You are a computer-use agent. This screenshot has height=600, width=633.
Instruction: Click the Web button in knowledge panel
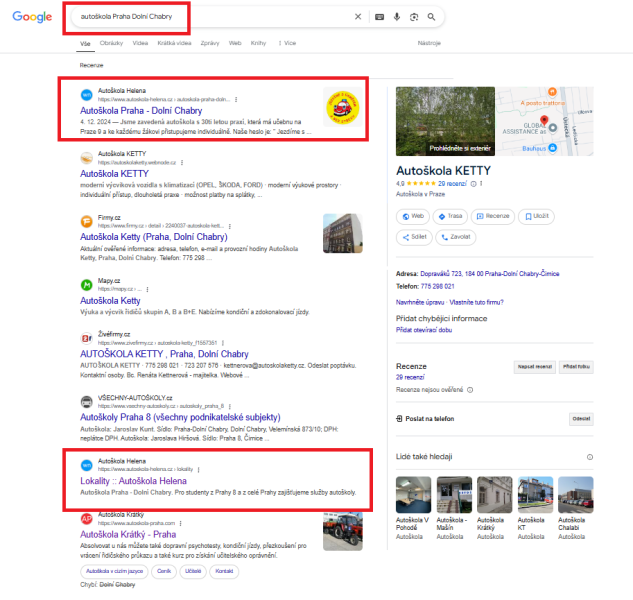tap(413, 216)
